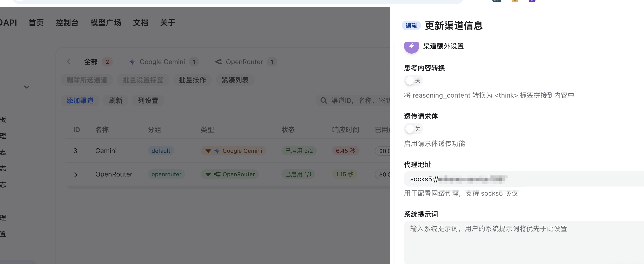Expand the OpenRouter type triangle in row 5
The height and width of the screenshot is (264, 644).
click(208, 175)
